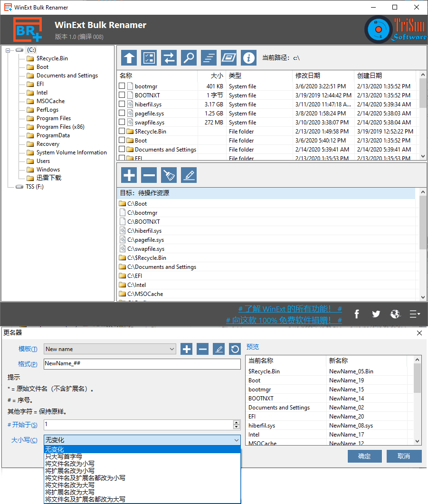Select TSS (F:) drive in tree
428x504 pixels.
coord(35,186)
